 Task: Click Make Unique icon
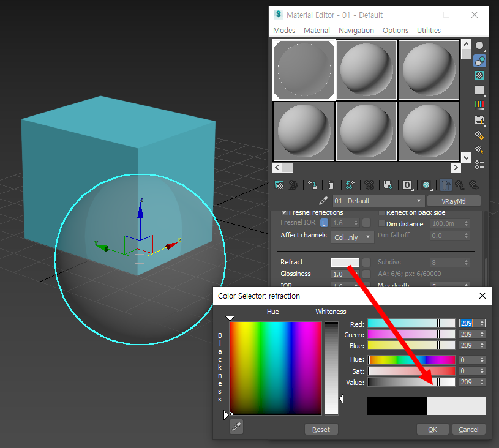coord(369,185)
